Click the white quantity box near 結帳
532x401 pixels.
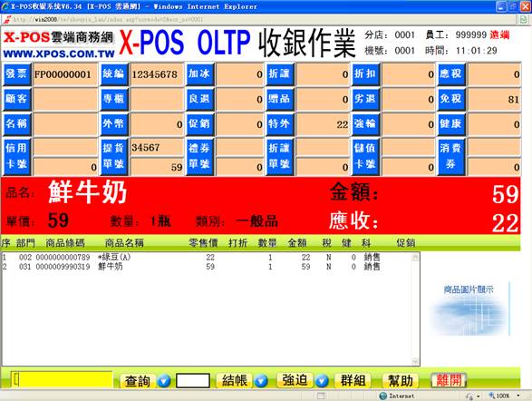[x=193, y=381]
